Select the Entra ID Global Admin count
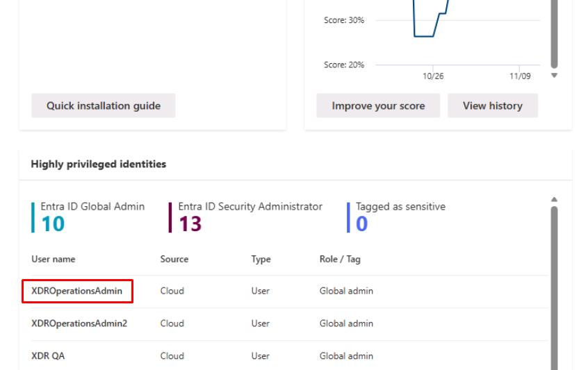Image resolution: width=588 pixels, height=370 pixels. point(51,224)
